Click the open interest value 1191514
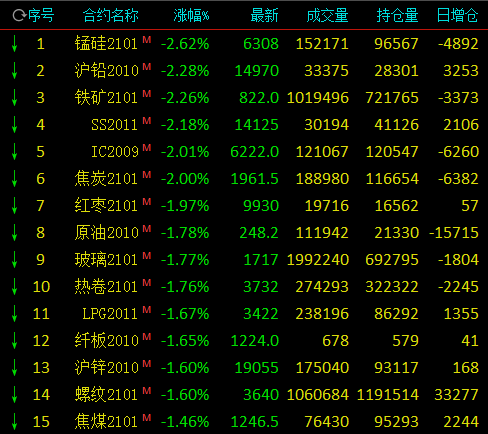This screenshot has height=434, width=488. (x=388, y=395)
